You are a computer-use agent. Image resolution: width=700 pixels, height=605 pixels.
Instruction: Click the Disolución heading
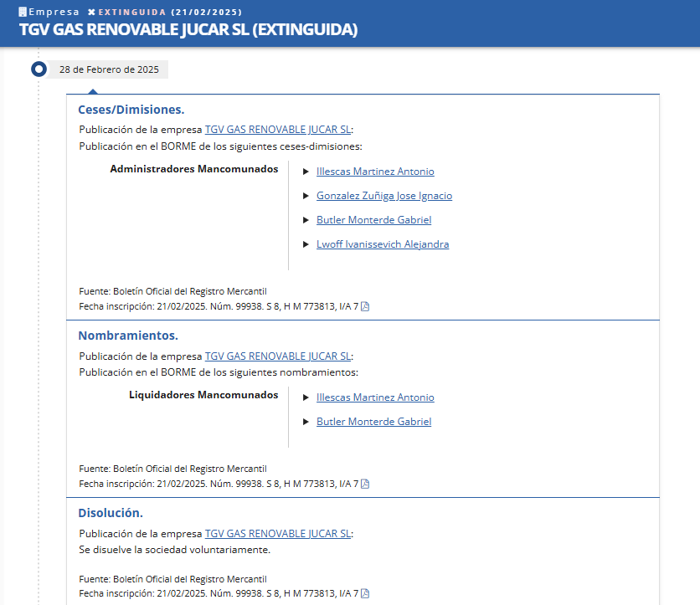[111, 513]
